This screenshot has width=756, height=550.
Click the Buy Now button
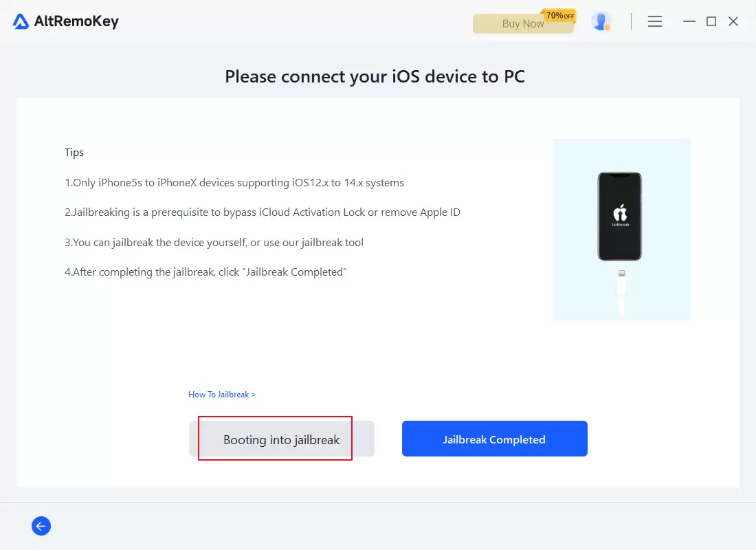pyautogui.click(x=523, y=23)
